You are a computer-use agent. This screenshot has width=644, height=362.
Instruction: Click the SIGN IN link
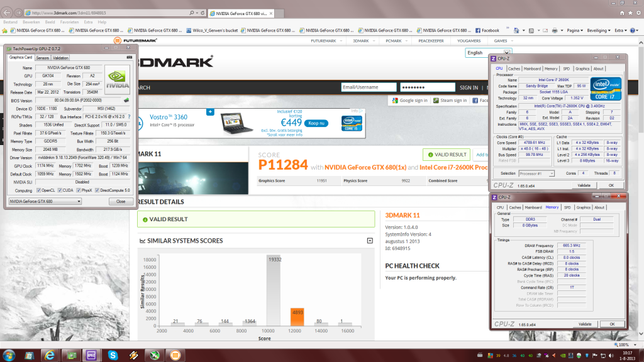[469, 87]
